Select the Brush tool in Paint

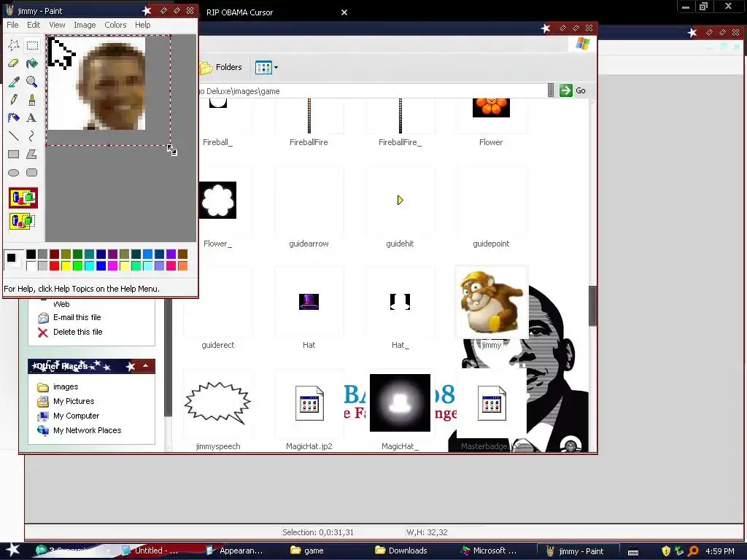(32, 99)
